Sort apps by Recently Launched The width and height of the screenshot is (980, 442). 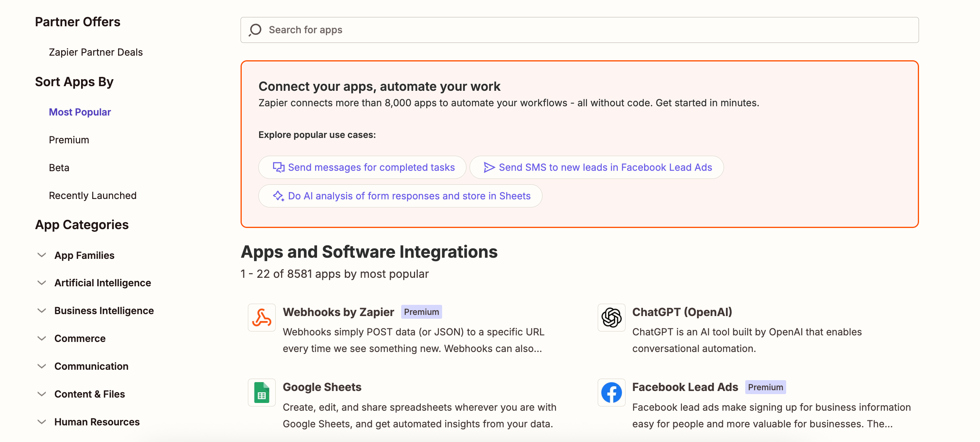click(93, 195)
